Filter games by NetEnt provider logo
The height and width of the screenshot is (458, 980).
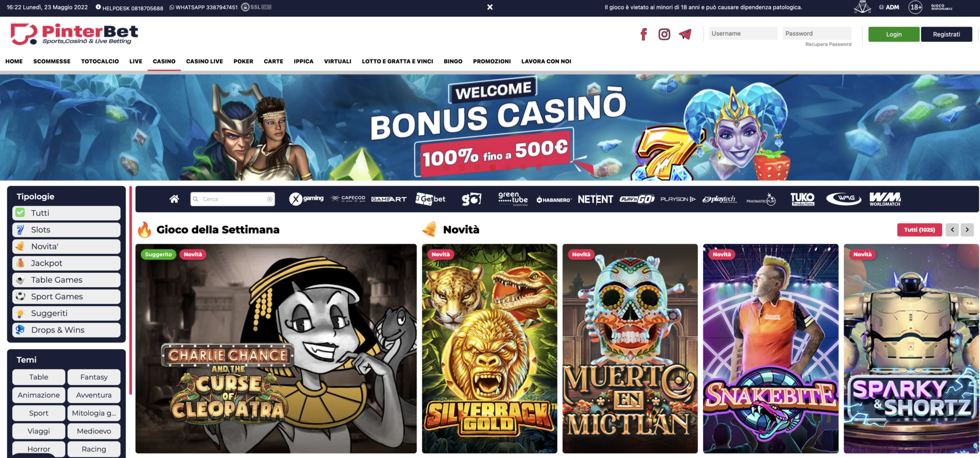pos(595,199)
